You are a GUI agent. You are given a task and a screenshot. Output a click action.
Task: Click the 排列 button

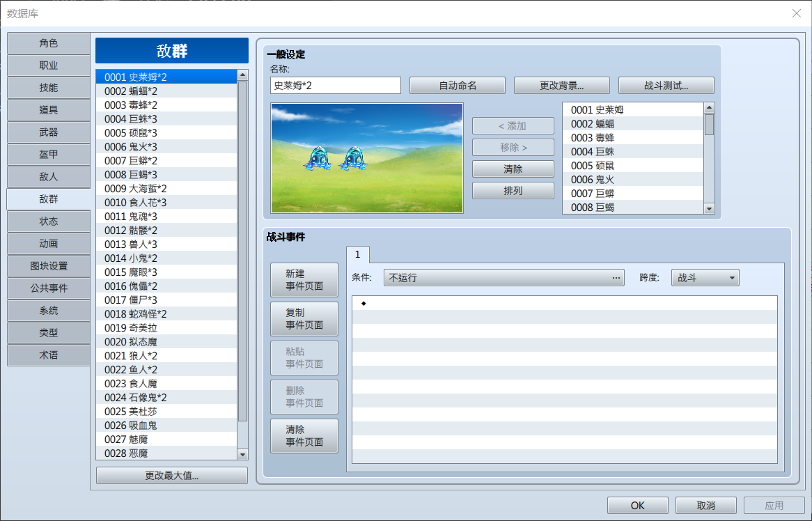513,191
